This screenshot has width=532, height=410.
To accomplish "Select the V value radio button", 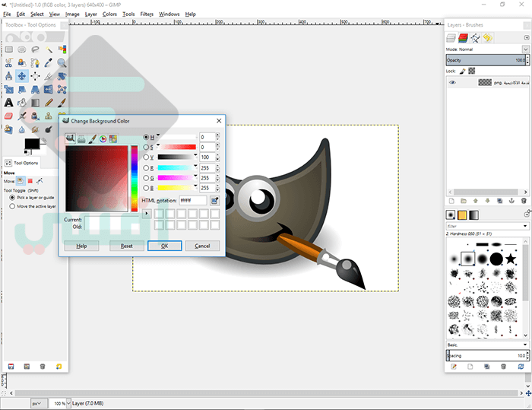I will click(146, 157).
